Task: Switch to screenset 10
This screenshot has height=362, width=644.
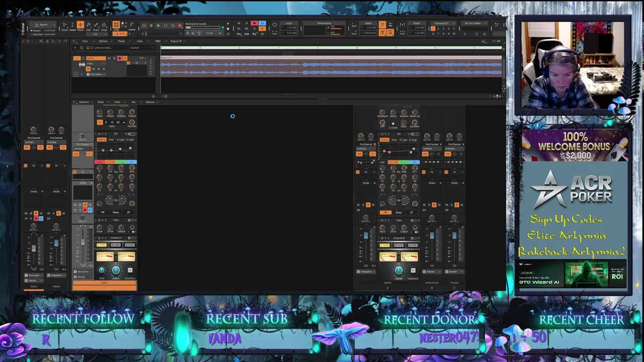Action: coord(454,34)
